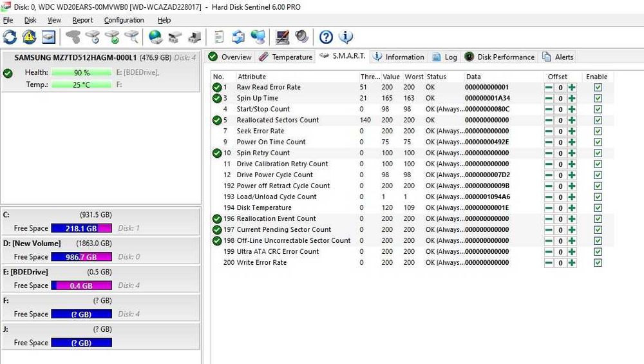The width and height of the screenshot is (644, 364).
Task: Open the Configuration menu
Action: [x=124, y=20]
